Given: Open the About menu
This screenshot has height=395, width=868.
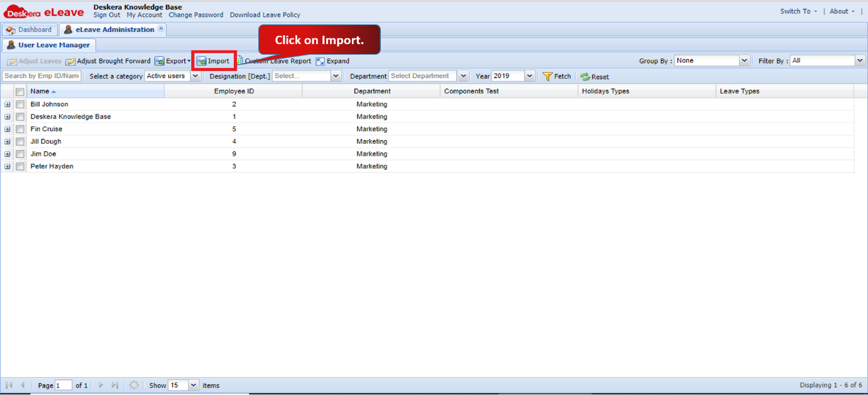Looking at the screenshot, I should (842, 11).
